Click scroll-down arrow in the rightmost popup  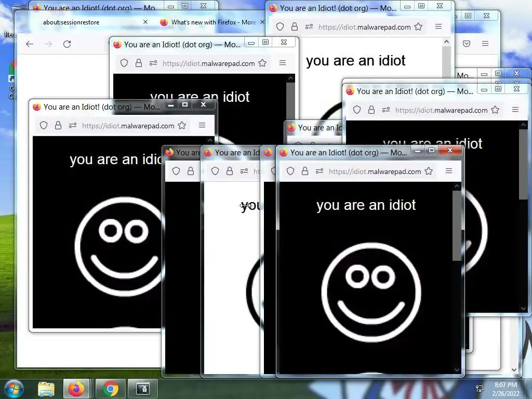click(523, 309)
